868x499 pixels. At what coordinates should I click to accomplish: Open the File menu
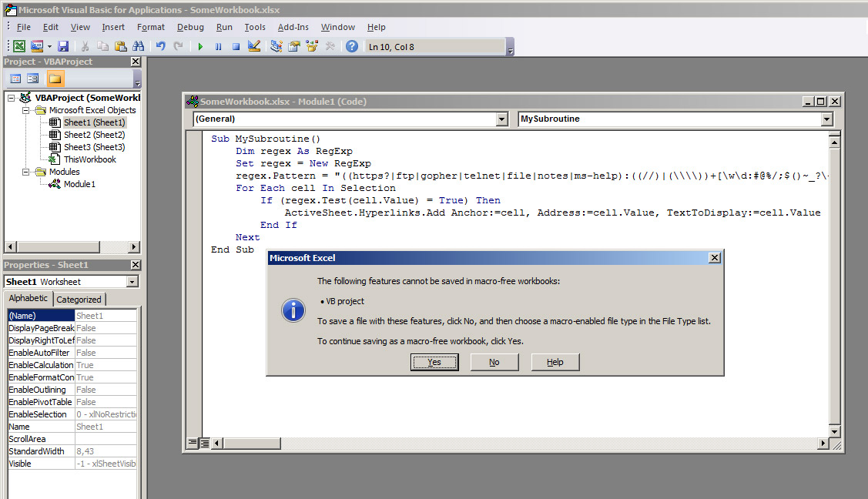(23, 27)
